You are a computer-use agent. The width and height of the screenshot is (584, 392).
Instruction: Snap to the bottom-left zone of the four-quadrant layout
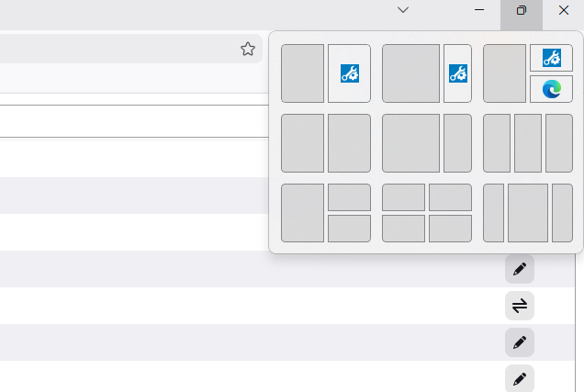click(403, 229)
